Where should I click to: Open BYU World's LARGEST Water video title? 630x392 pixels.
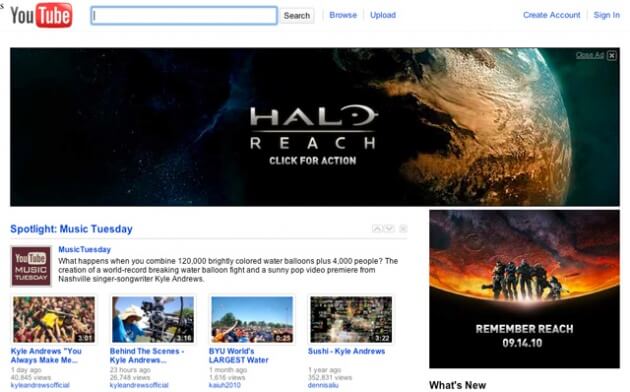[x=239, y=355]
